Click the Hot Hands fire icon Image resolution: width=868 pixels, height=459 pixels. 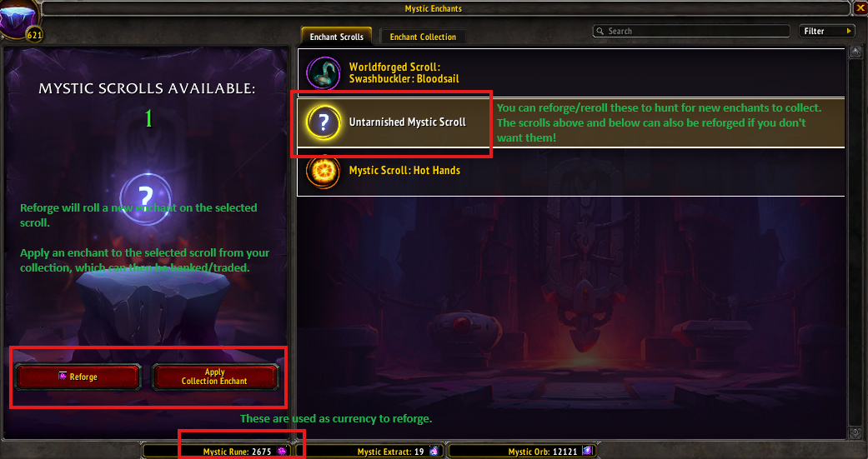323,172
